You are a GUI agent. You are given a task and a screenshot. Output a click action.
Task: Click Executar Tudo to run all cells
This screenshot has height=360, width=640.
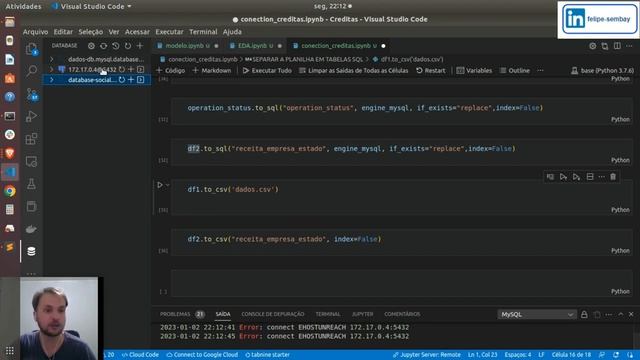click(267, 70)
